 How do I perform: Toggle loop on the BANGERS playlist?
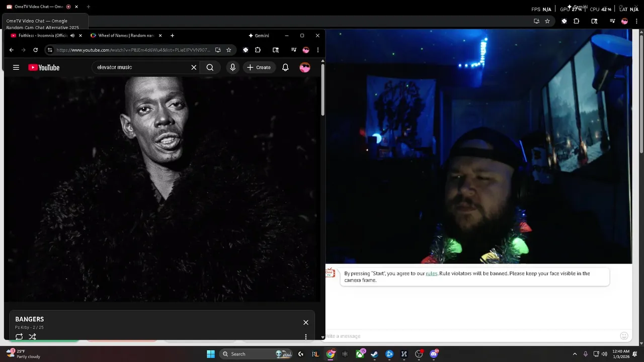pos(19,336)
